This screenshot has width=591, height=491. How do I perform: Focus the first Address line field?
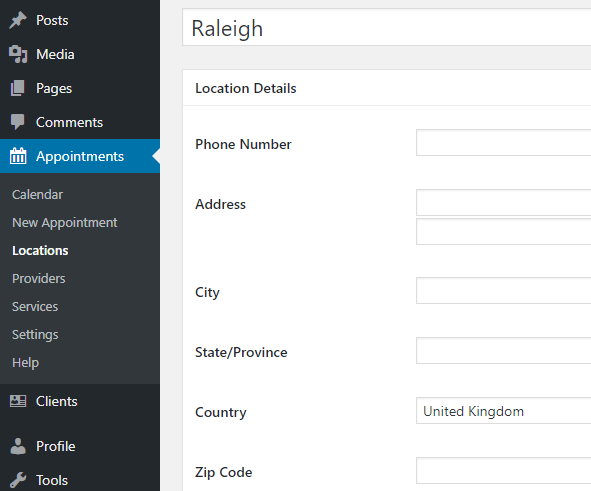pos(504,203)
